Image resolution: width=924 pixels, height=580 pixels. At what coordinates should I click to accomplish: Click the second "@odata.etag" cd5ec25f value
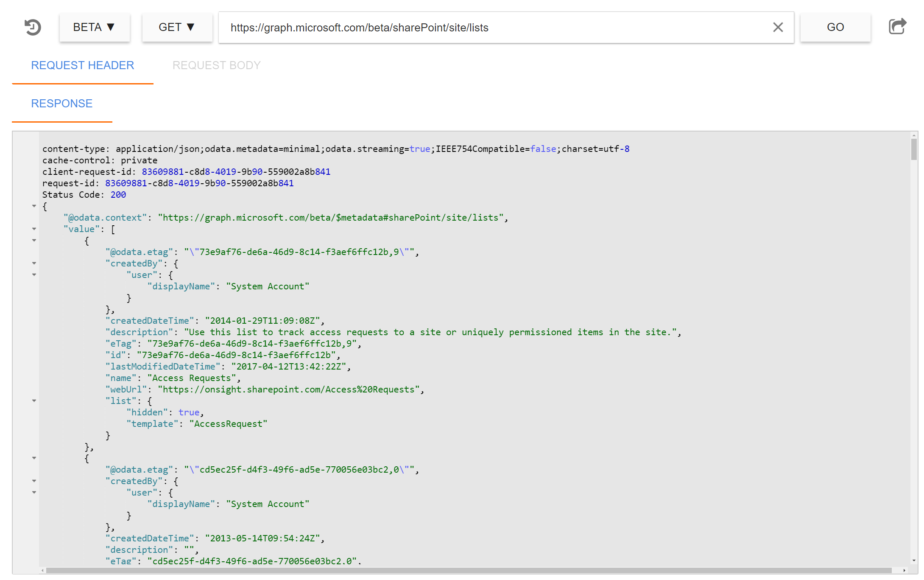click(x=299, y=470)
